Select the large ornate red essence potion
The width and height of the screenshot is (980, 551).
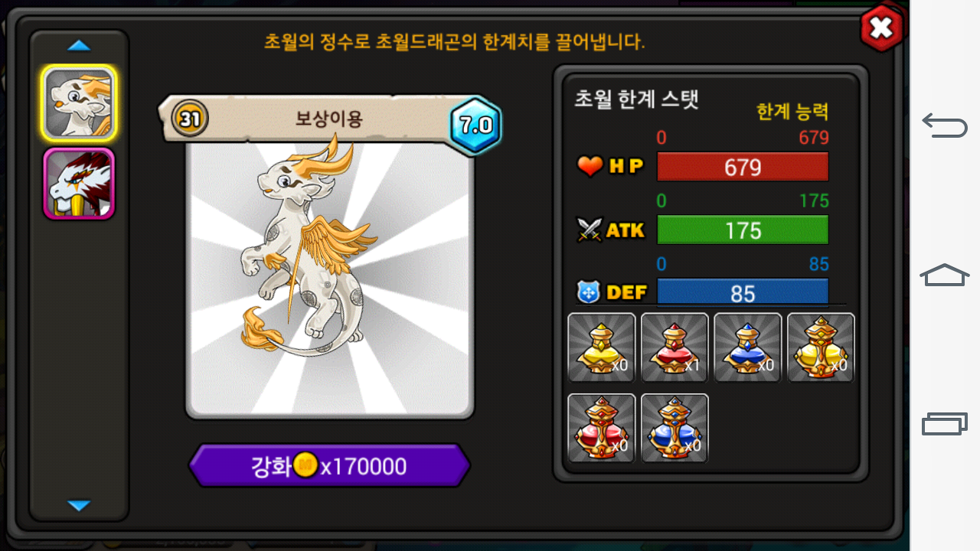(x=602, y=428)
